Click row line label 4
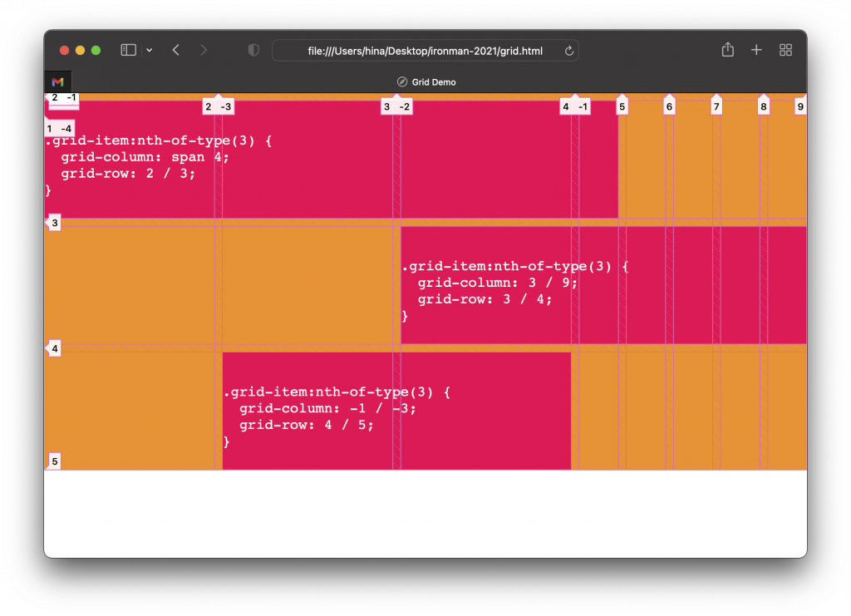This screenshot has height=616, width=851. coord(54,348)
